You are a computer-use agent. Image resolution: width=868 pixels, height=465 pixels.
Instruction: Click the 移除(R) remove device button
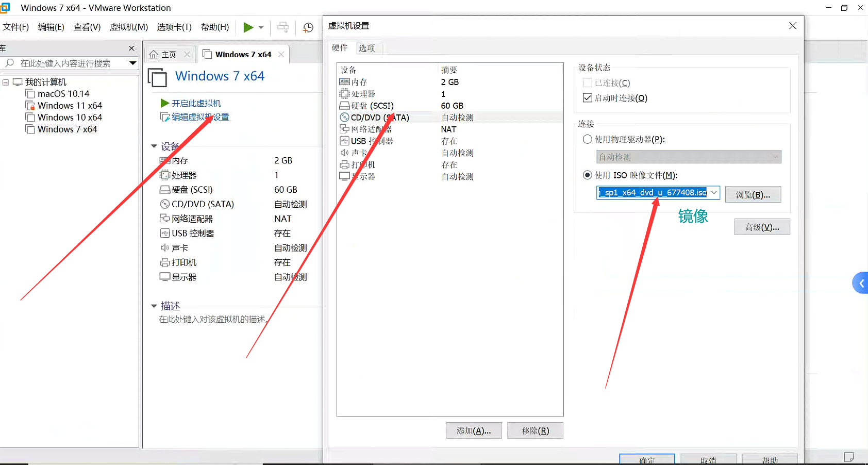(536, 430)
